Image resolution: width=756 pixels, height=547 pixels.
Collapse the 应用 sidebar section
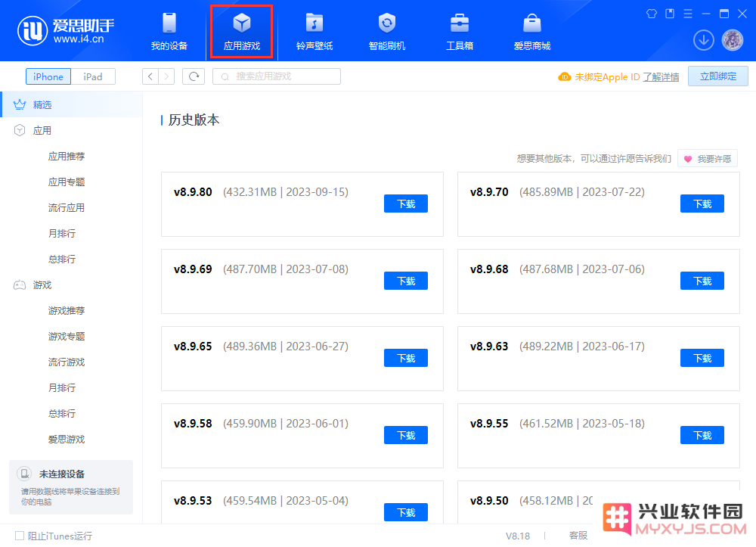click(x=42, y=130)
